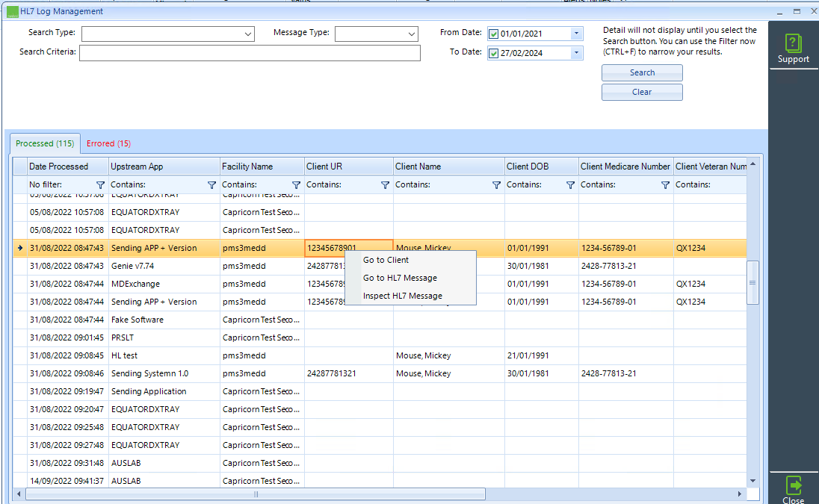Uncheck the To Date checkbox
Image resolution: width=819 pixels, height=504 pixels.
tap(495, 52)
